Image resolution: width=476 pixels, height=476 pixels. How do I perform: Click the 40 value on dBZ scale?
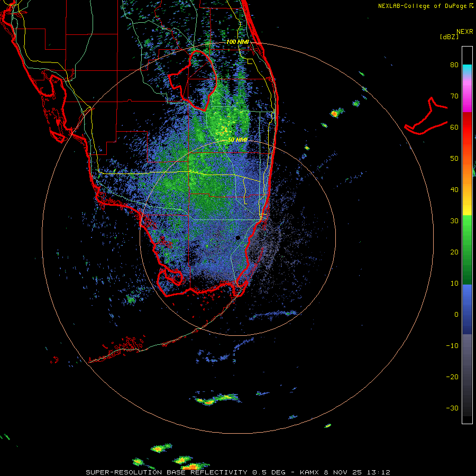(x=454, y=190)
